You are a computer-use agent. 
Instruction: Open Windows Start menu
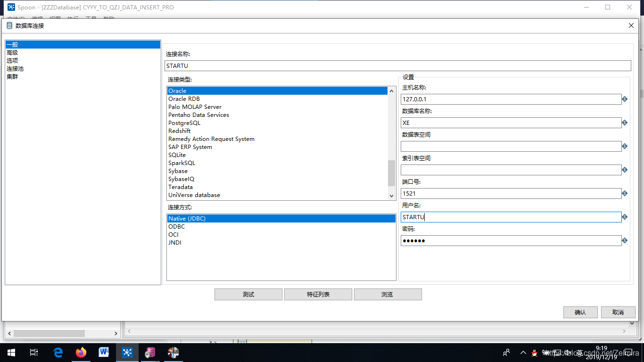[11, 353]
